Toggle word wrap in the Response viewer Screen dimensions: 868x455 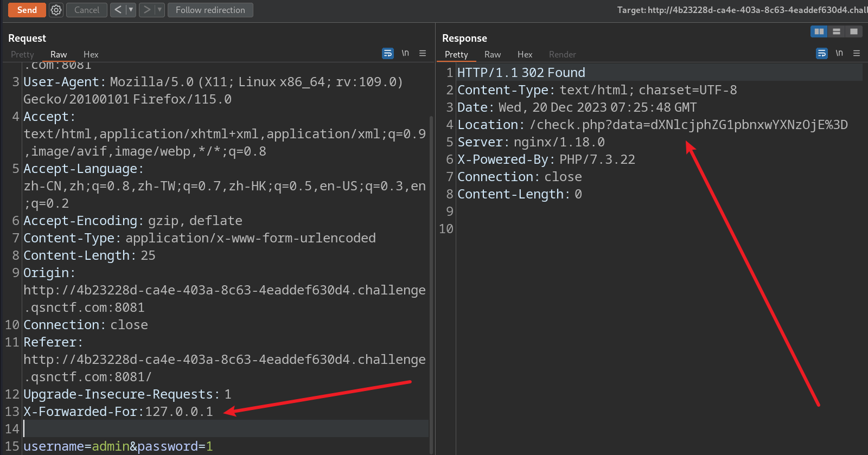[x=821, y=53]
